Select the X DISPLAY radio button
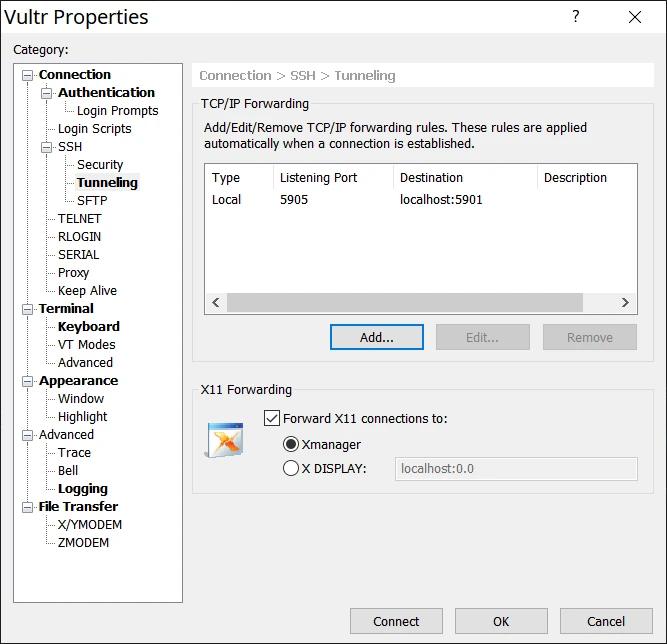667x644 pixels. pyautogui.click(x=291, y=468)
